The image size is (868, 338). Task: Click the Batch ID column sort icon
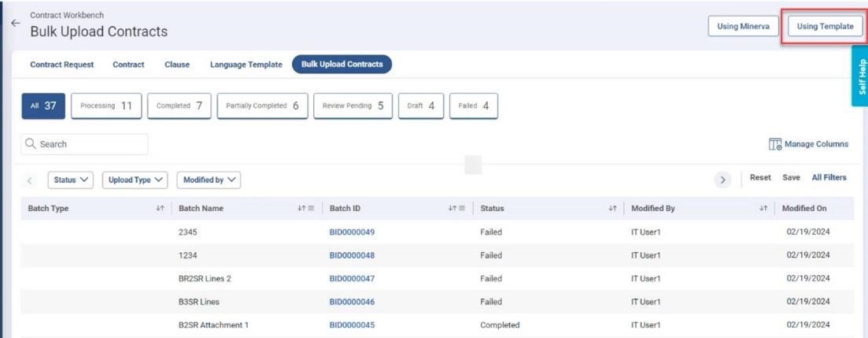[x=452, y=209]
